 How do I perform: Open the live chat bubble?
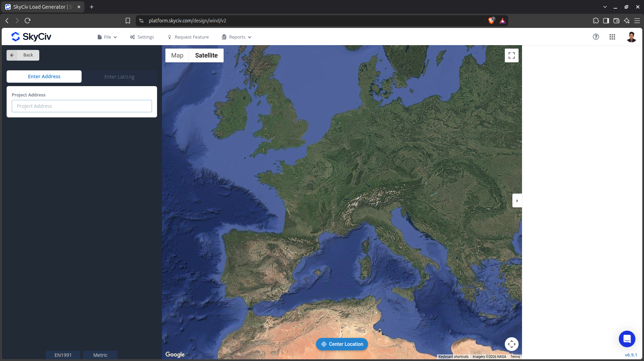click(627, 339)
